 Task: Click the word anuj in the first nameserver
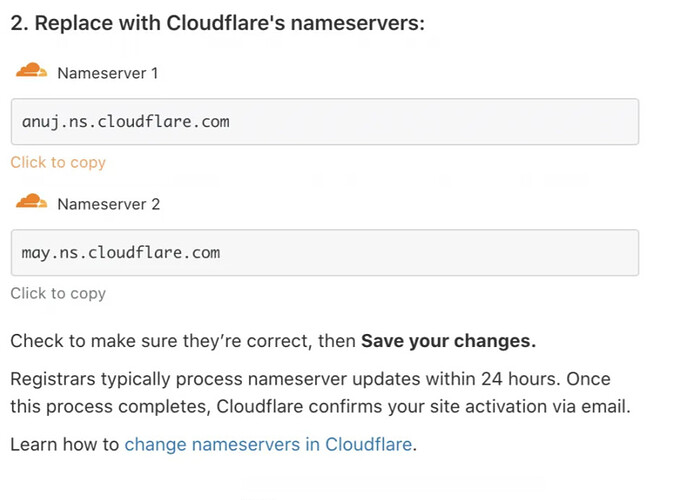click(x=38, y=122)
